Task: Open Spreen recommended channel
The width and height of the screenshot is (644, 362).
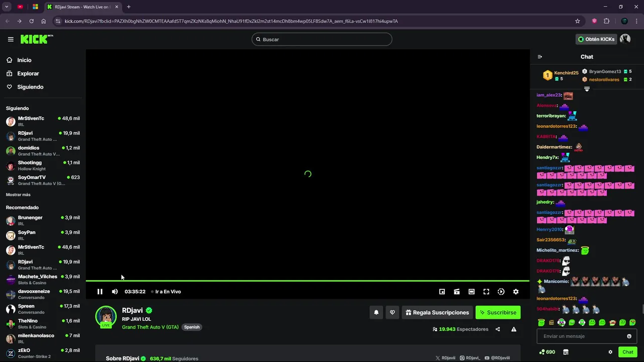Action: [x=43, y=309]
